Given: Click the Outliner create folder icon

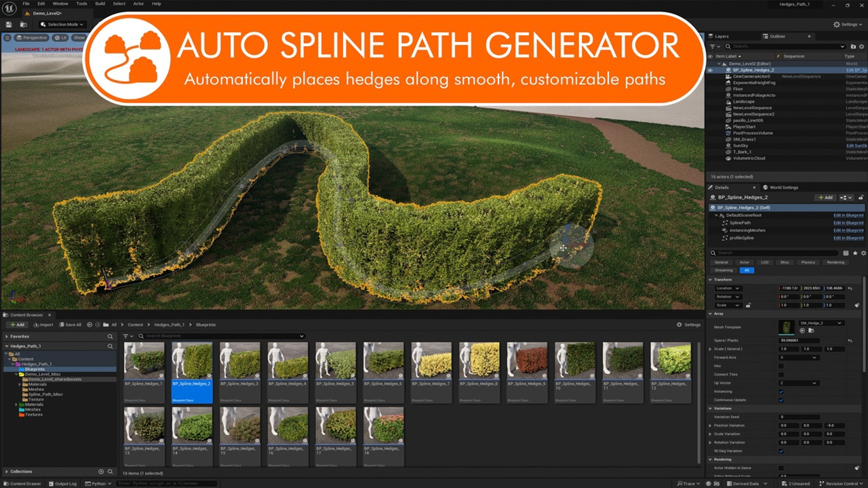Looking at the screenshot, I should point(853,46).
